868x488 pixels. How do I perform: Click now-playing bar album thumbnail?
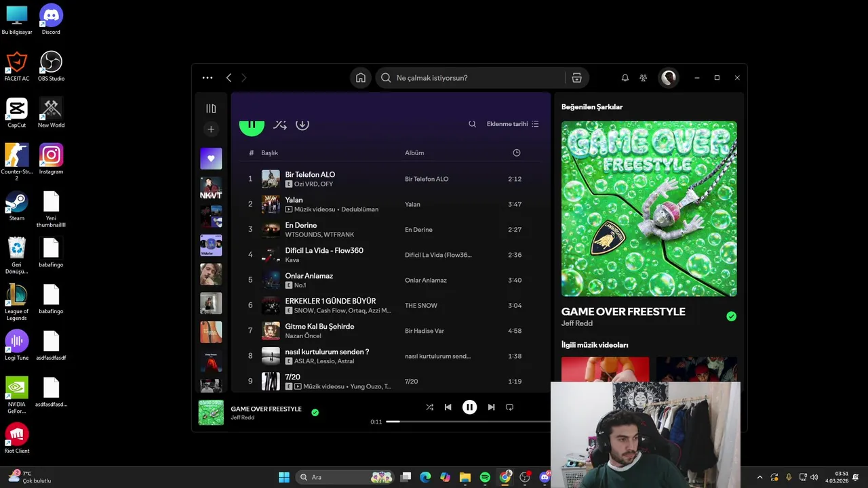(x=211, y=413)
